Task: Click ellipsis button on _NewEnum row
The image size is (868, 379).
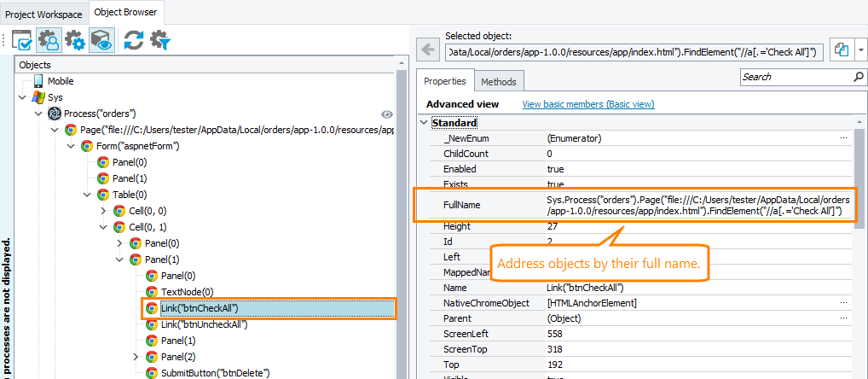Action: [843, 138]
